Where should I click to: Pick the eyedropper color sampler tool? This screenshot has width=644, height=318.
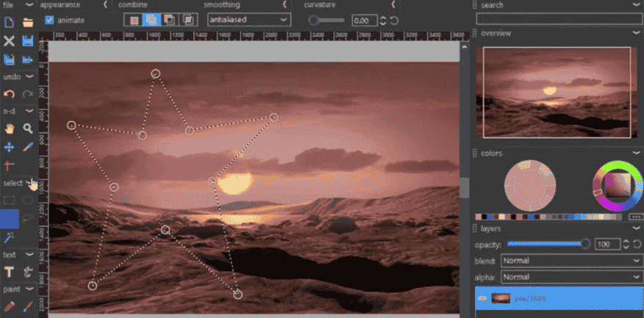[27, 147]
